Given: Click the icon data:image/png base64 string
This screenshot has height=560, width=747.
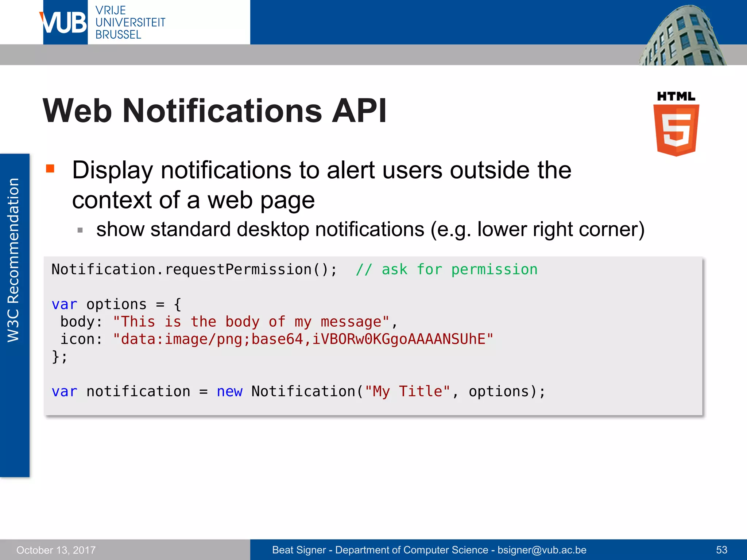Looking at the screenshot, I should tap(303, 339).
